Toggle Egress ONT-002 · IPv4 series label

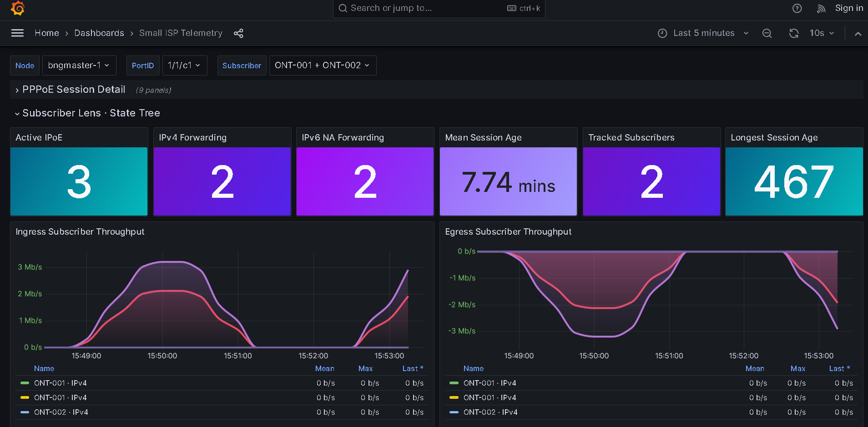490,412
